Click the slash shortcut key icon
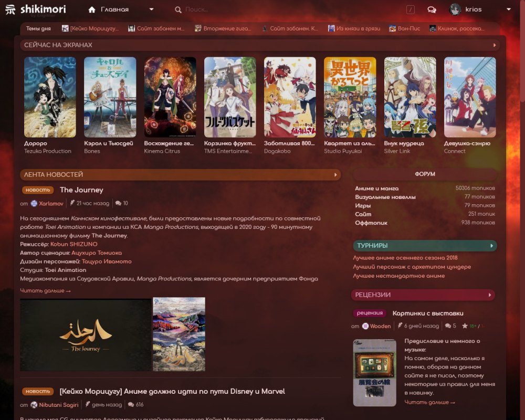 click(x=411, y=10)
